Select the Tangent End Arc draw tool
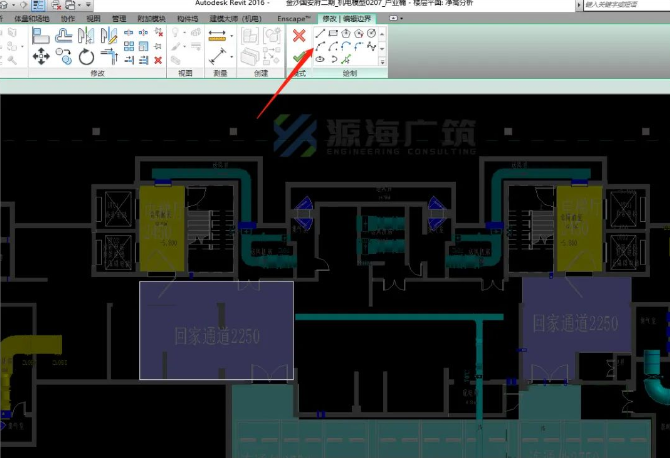The height and width of the screenshot is (458, 670). pos(346,46)
